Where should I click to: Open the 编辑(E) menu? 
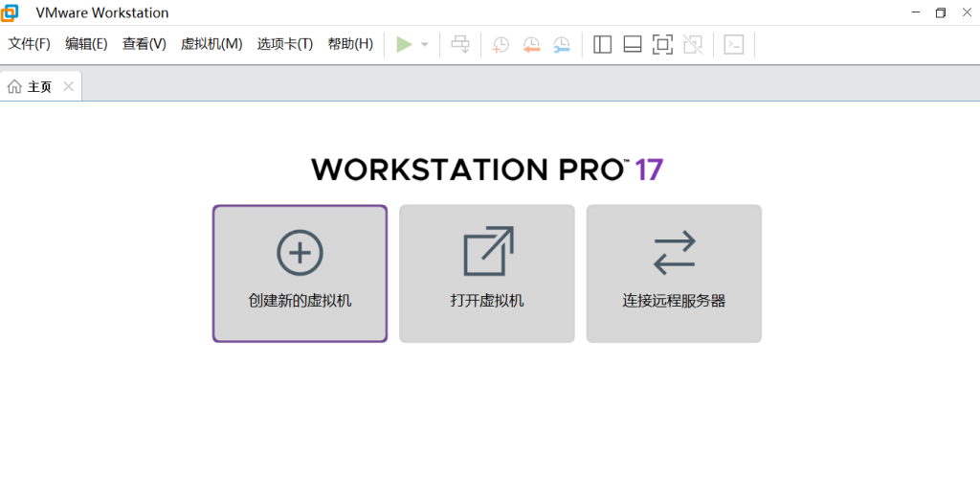pyautogui.click(x=86, y=44)
